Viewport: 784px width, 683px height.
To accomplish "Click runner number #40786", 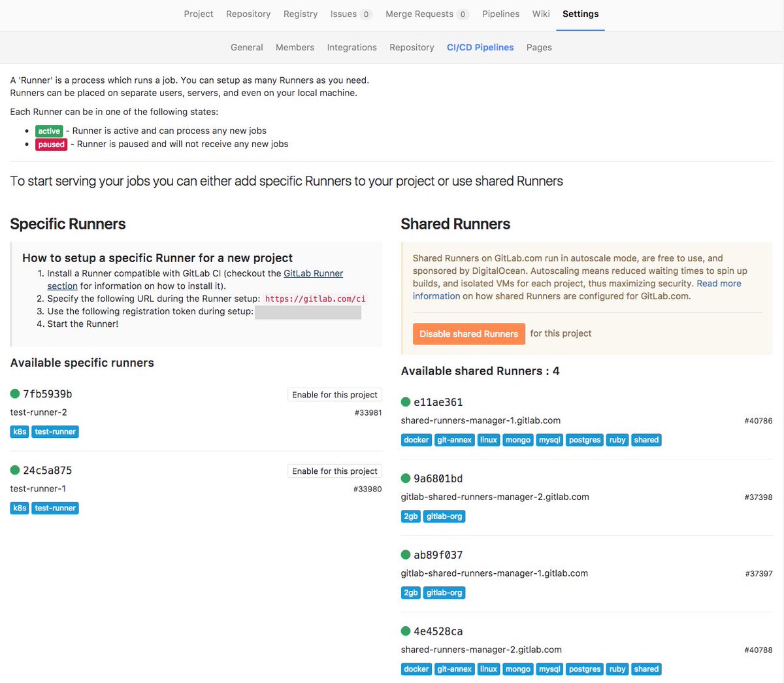I will (x=759, y=421).
